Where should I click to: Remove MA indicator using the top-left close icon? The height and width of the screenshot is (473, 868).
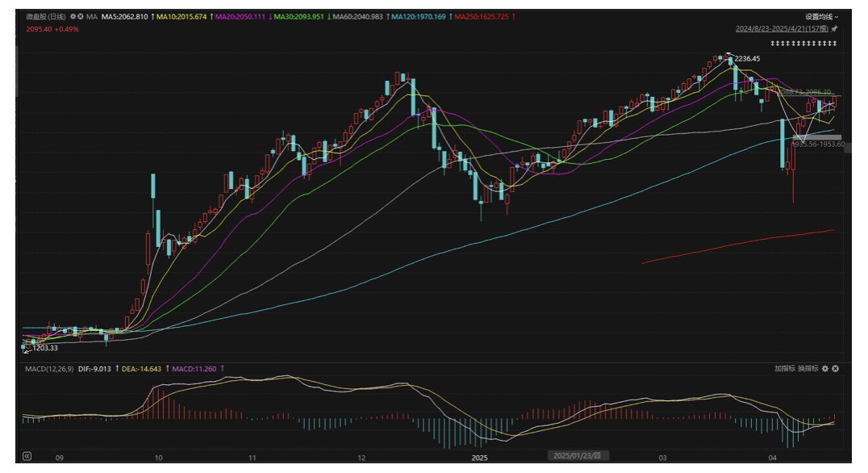tap(81, 16)
